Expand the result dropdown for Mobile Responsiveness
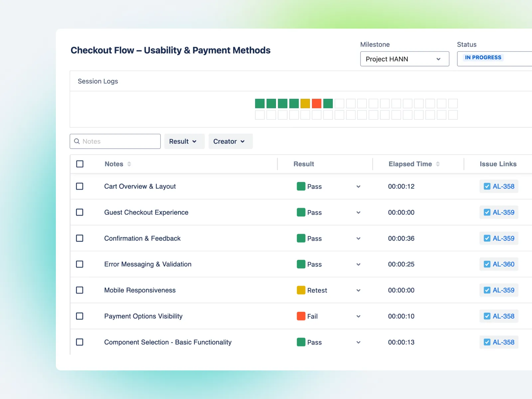532x399 pixels. (358, 290)
